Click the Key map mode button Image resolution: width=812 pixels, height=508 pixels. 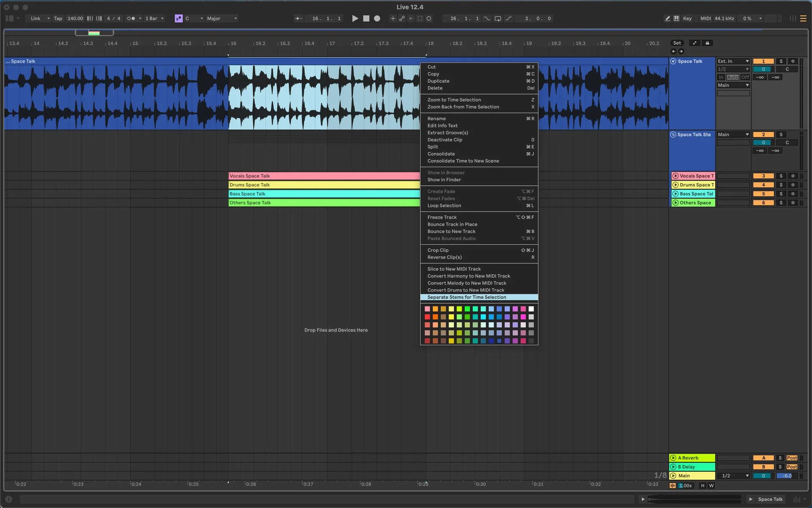tap(687, 19)
